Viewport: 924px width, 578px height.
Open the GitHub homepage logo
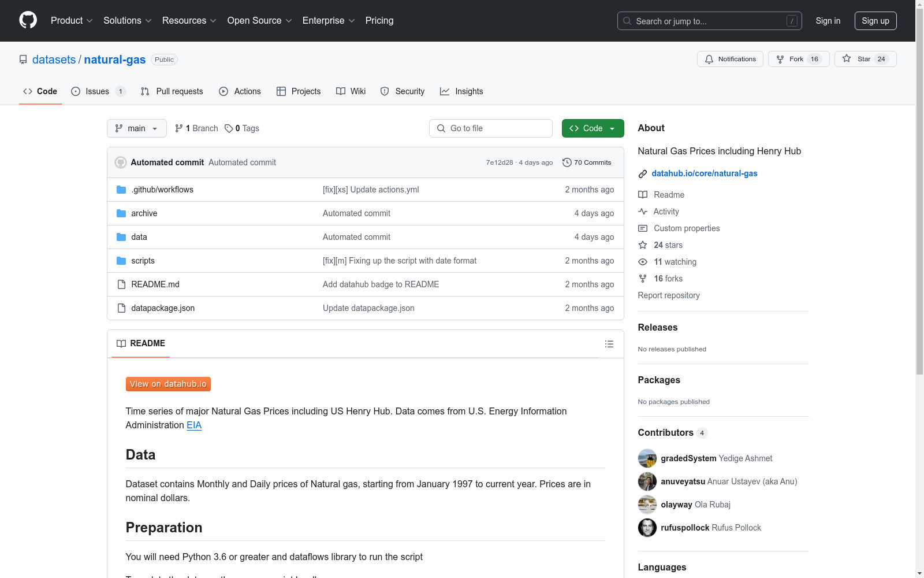[x=28, y=20]
